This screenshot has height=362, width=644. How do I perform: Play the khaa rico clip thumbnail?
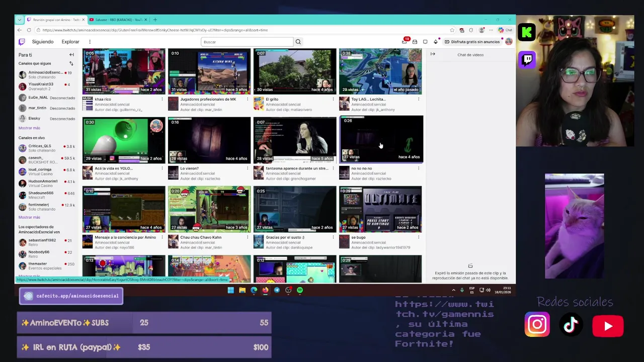coord(124,71)
